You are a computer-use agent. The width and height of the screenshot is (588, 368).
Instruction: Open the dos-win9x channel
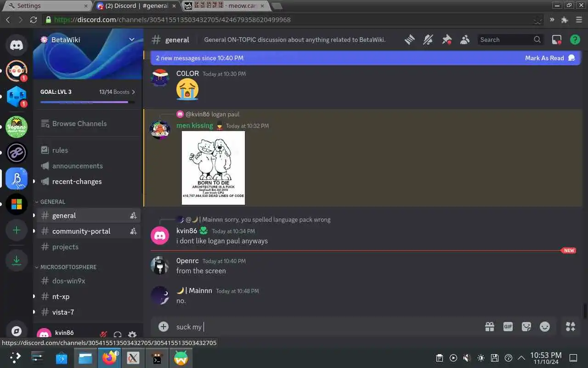point(88,281)
